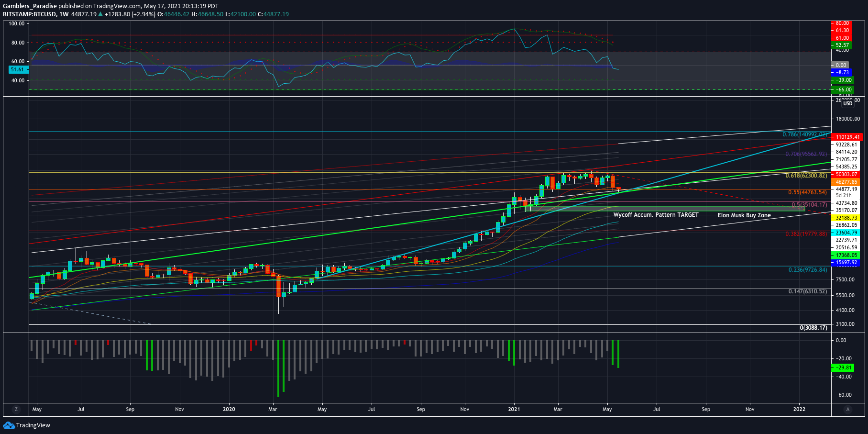Click the 26862.05 price axis value
Image resolution: width=868 pixels, height=434 pixels.
[846, 225]
